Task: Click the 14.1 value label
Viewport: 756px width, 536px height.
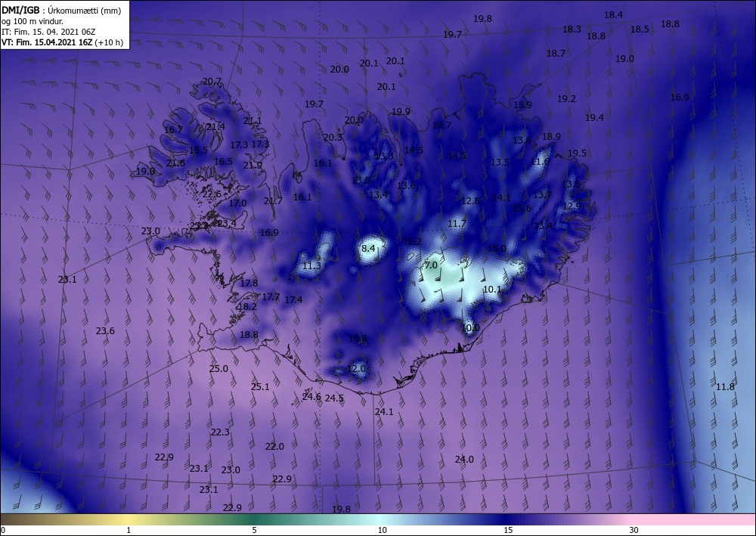Action: pos(501,197)
